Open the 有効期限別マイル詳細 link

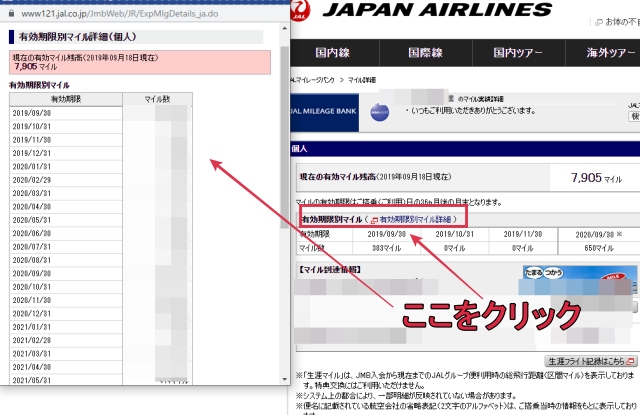pyautogui.click(x=416, y=219)
